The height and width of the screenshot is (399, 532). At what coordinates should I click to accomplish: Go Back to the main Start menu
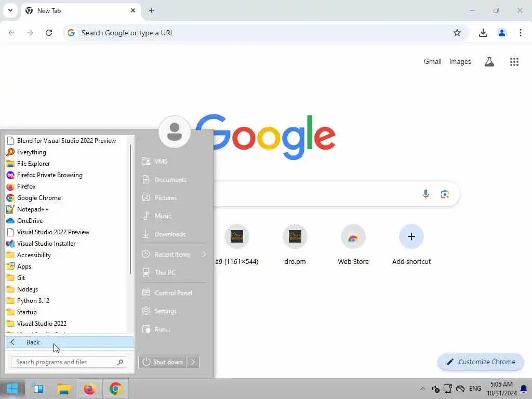(x=70, y=342)
